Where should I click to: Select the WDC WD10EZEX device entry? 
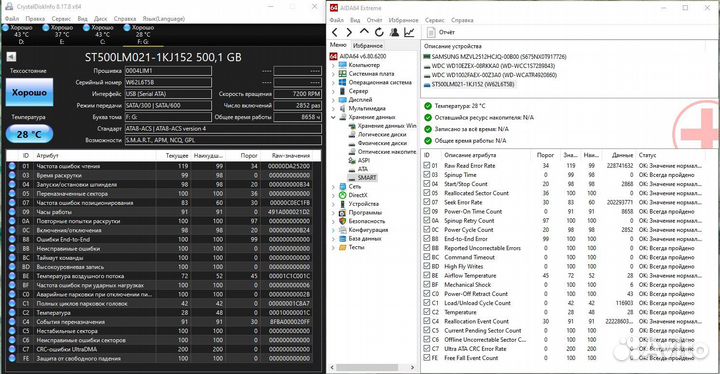pos(489,66)
